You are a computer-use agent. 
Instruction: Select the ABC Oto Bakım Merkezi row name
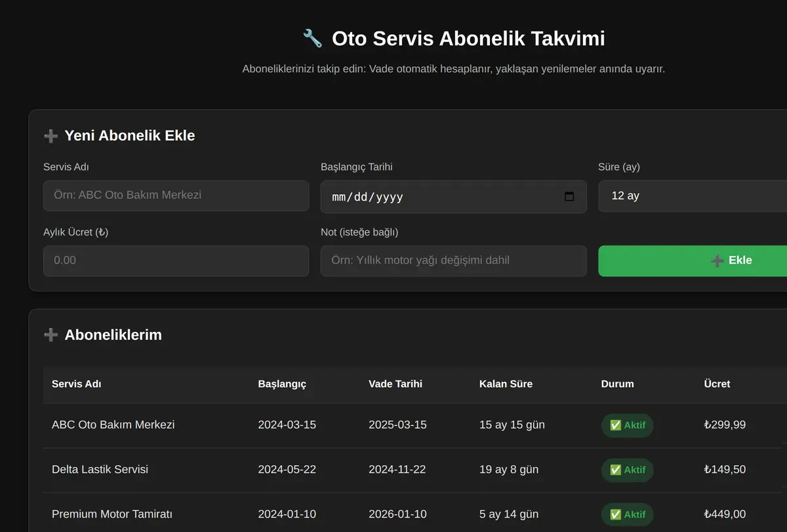point(113,424)
